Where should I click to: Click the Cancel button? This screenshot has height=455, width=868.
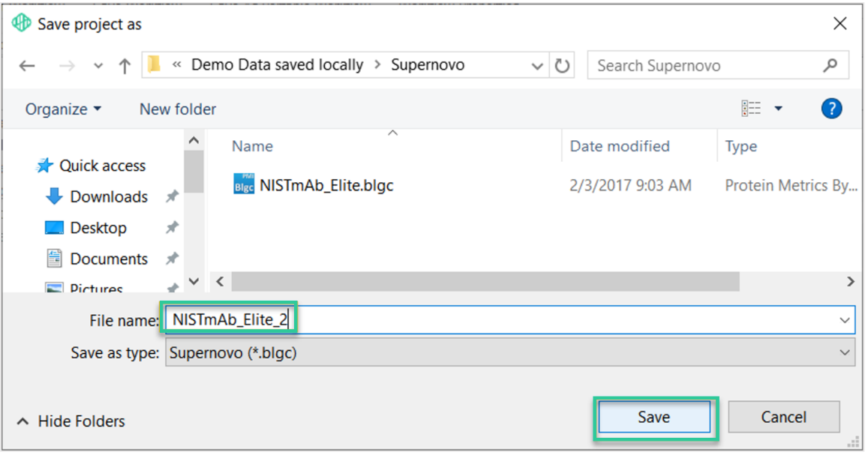click(x=783, y=417)
